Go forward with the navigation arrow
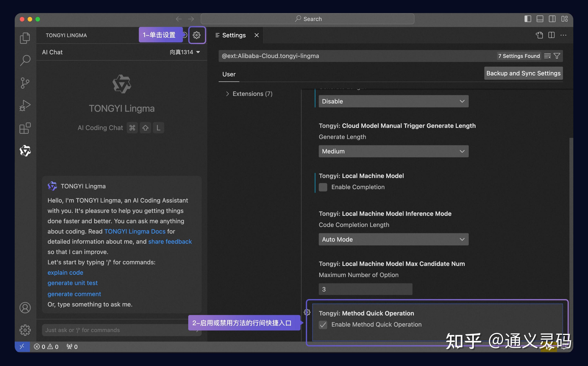588x366 pixels. 191,19
